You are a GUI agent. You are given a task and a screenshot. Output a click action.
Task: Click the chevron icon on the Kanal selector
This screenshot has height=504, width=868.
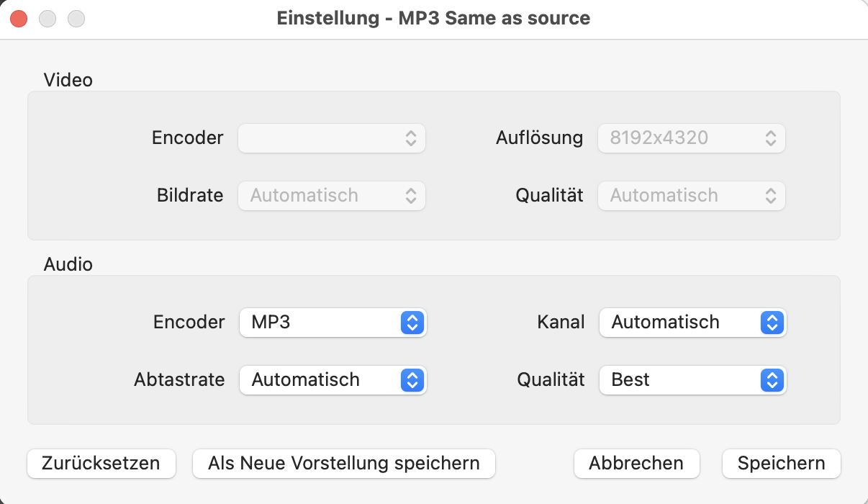pyautogui.click(x=772, y=323)
